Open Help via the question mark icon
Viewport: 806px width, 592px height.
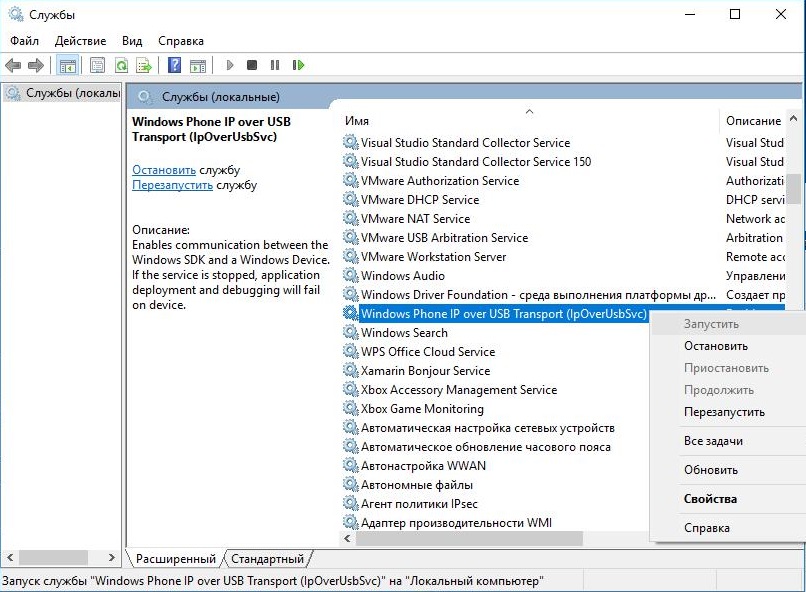point(175,65)
